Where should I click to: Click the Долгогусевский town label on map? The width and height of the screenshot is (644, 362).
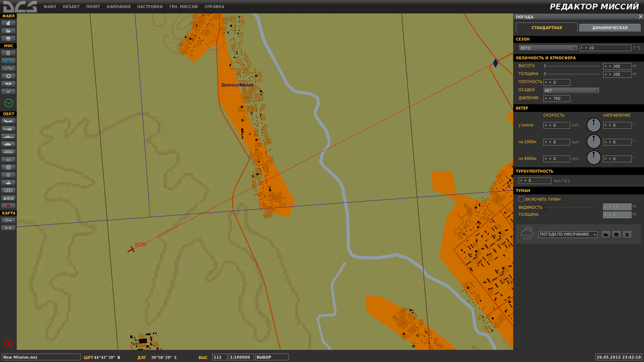238,85
